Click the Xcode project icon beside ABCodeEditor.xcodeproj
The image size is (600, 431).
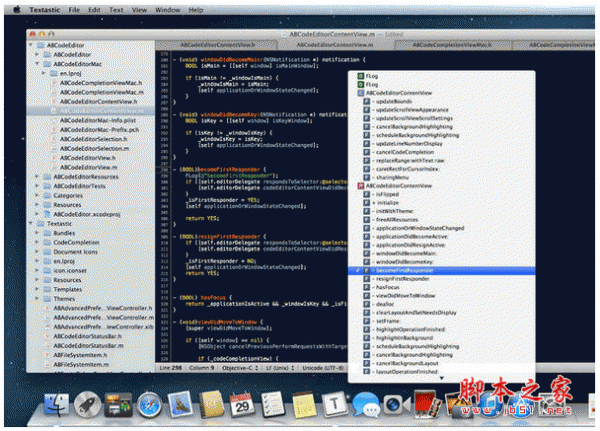click(x=47, y=214)
